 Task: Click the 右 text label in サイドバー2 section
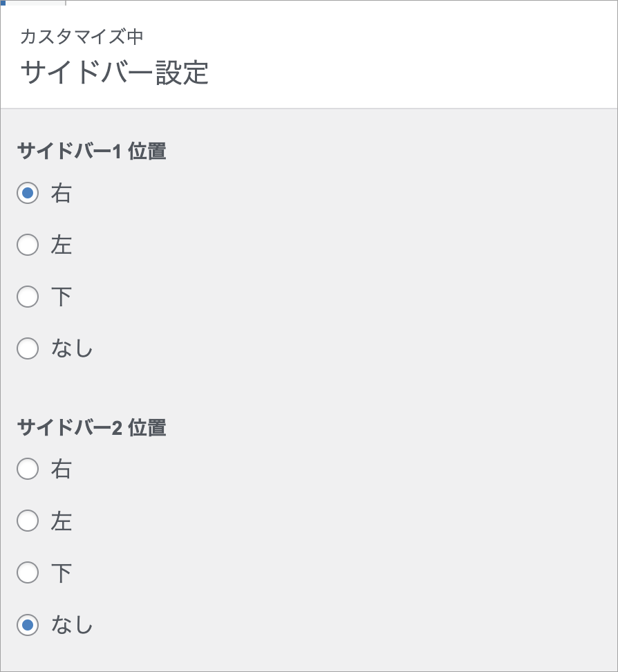coord(61,469)
